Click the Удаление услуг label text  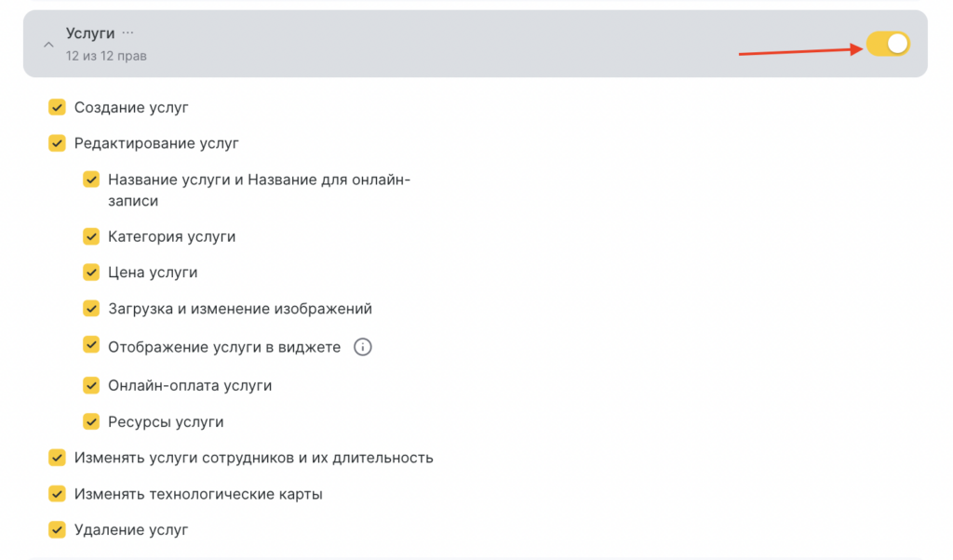click(131, 530)
